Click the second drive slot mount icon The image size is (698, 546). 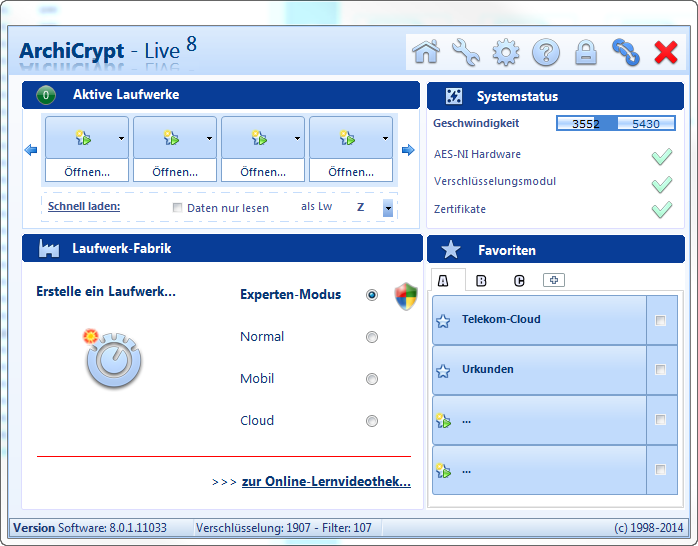tap(171, 138)
